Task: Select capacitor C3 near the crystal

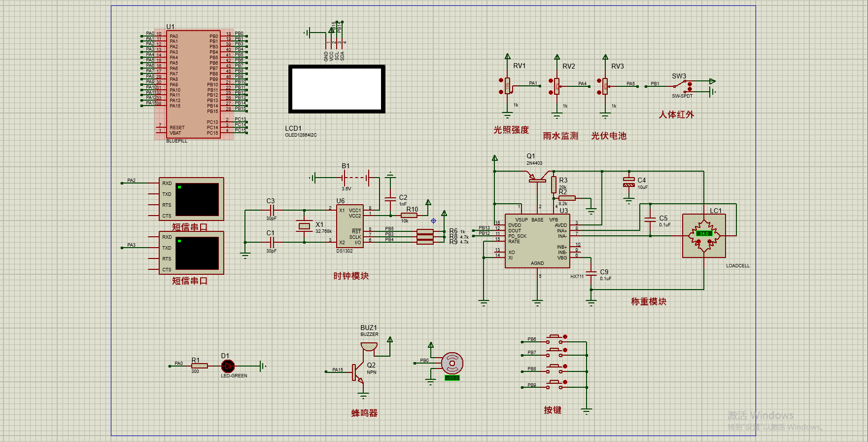Action: 271,210
